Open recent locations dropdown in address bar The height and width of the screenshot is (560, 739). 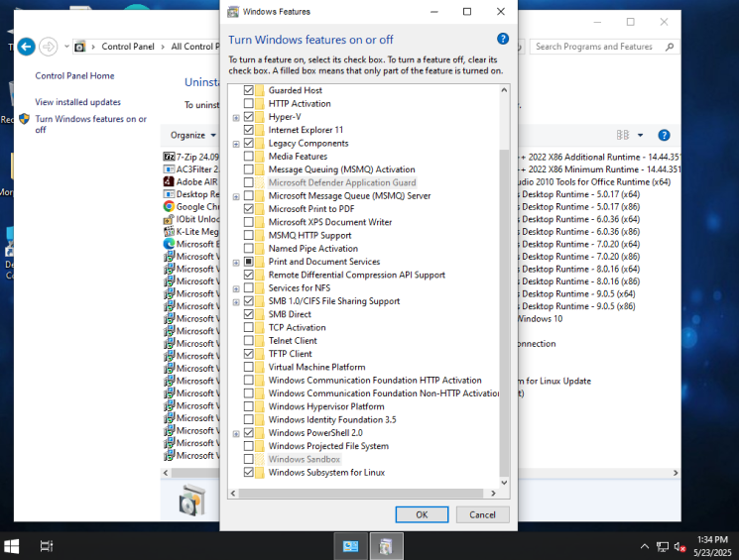point(66,47)
